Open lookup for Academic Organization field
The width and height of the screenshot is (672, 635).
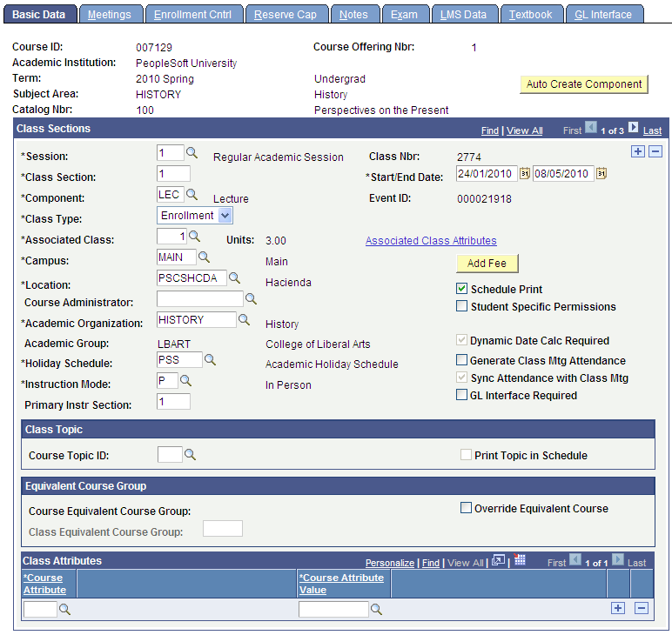tap(244, 319)
